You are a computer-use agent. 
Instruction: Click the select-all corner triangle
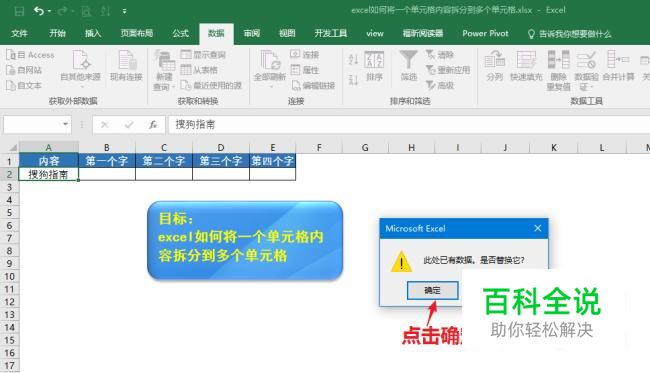tap(12, 148)
